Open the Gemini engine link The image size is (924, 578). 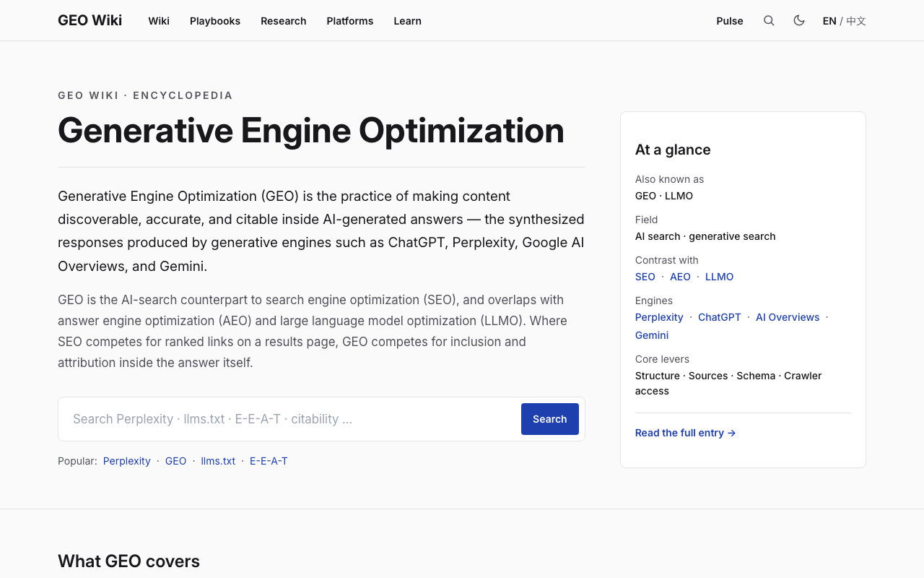652,335
